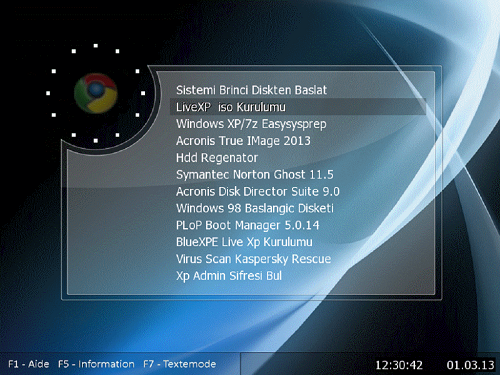Screen dimensions: 500x375
Task: Select Sistemi Brinci Diskten Baslat entry
Action: [251, 90]
